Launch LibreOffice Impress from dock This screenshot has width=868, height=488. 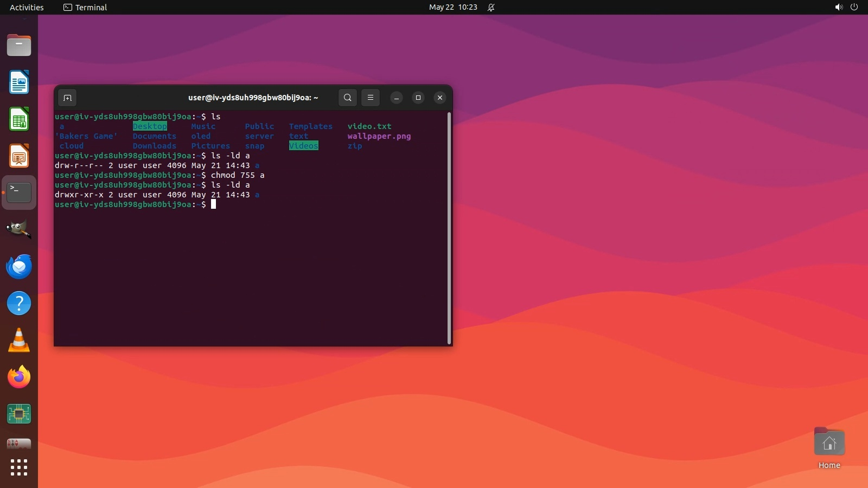click(19, 156)
